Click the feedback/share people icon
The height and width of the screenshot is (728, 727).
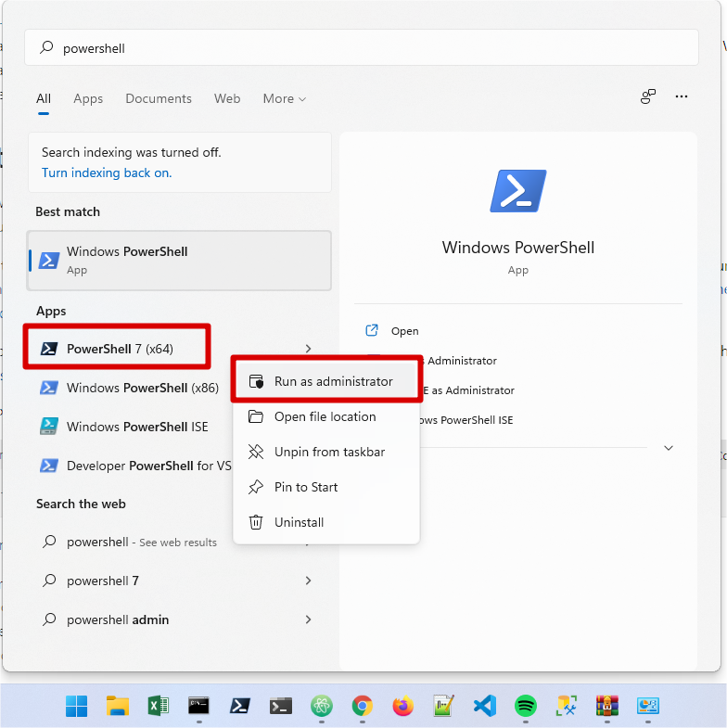coord(647,96)
